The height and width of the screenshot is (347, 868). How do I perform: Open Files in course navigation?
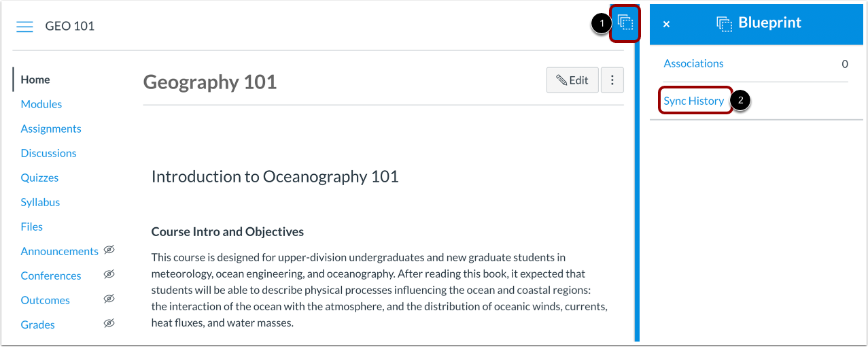32,227
